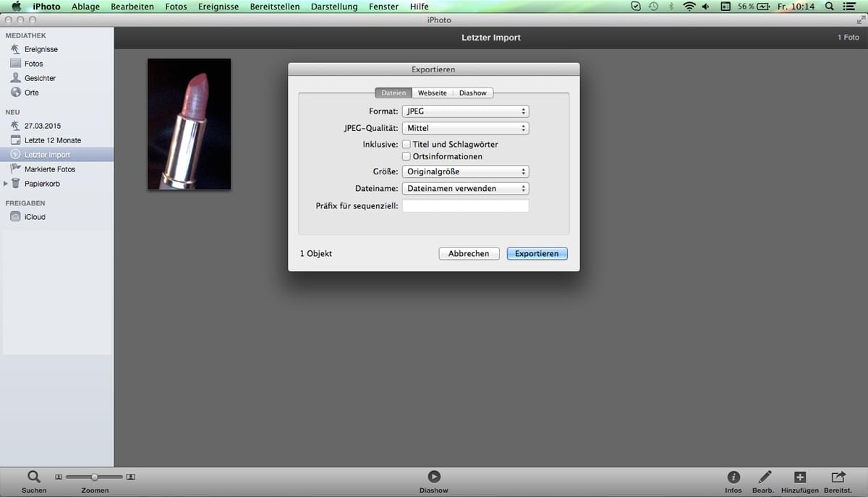Open the Ablage menu
Screen dimensions: 868x497
point(85,7)
